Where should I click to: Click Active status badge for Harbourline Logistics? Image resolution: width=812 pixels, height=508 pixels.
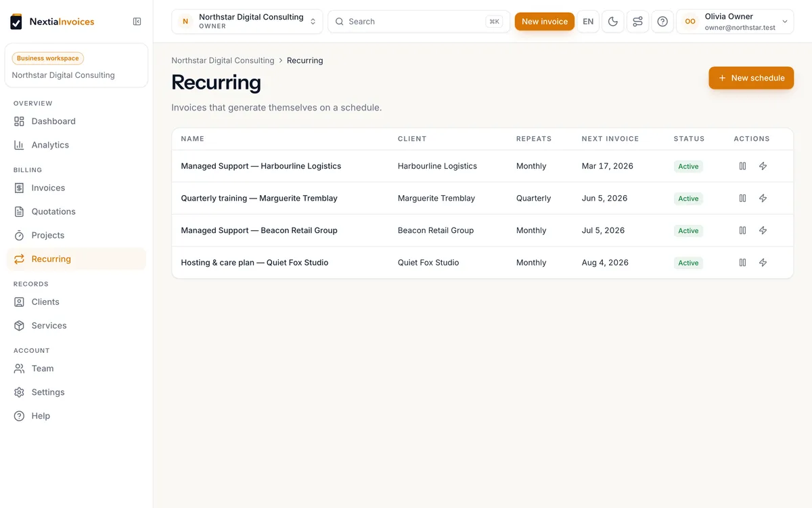pos(688,167)
